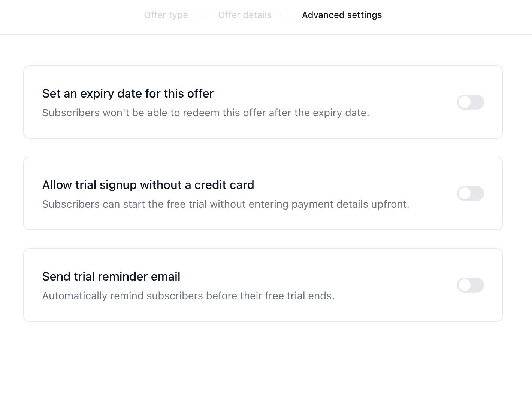Switch on the trial reminder email toggle

471,285
